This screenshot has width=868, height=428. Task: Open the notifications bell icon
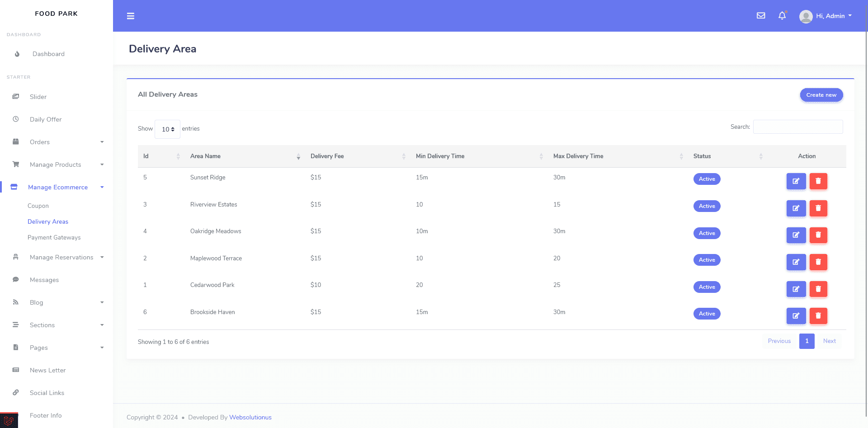pyautogui.click(x=782, y=16)
